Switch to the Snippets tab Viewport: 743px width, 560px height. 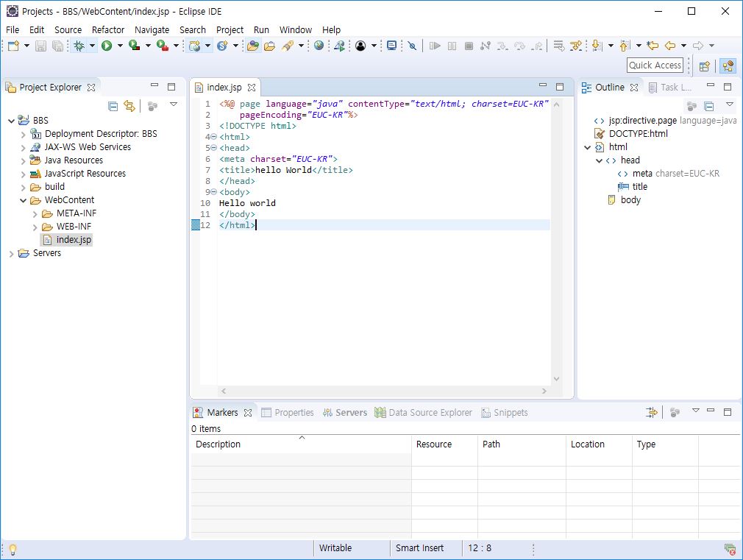click(x=505, y=413)
